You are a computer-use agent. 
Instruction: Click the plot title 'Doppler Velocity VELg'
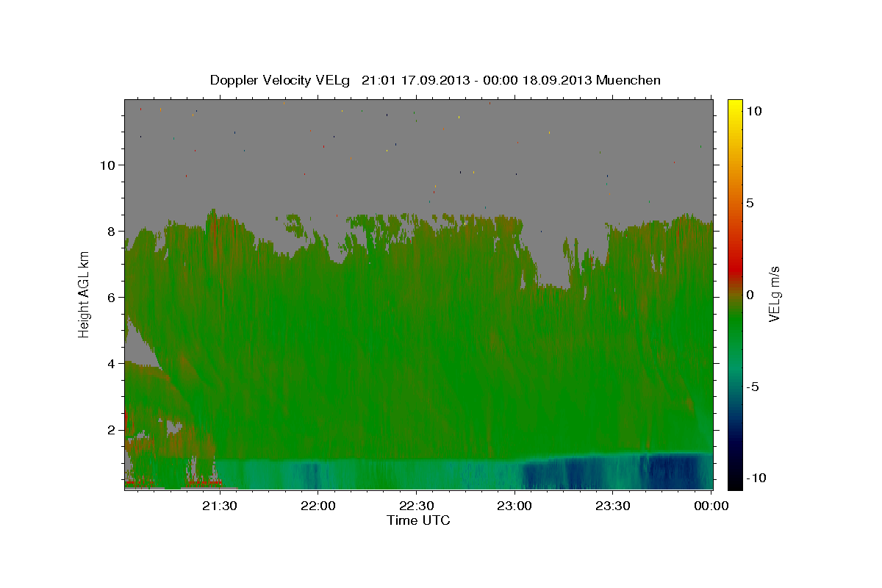tap(280, 80)
